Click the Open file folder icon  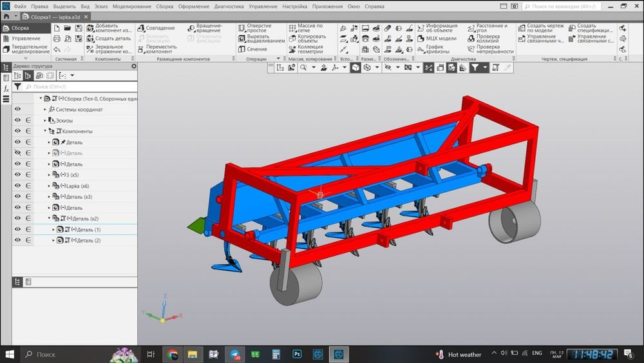click(x=68, y=28)
